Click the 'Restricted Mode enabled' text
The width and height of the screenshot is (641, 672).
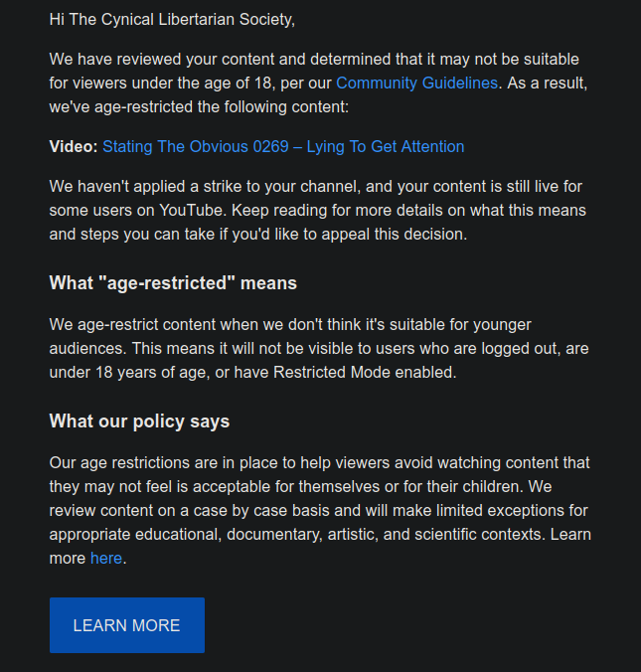point(369,373)
